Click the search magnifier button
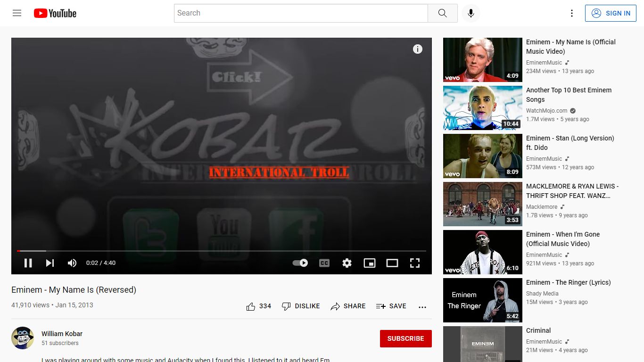Screen dimensions: 644x362 coord(442,13)
